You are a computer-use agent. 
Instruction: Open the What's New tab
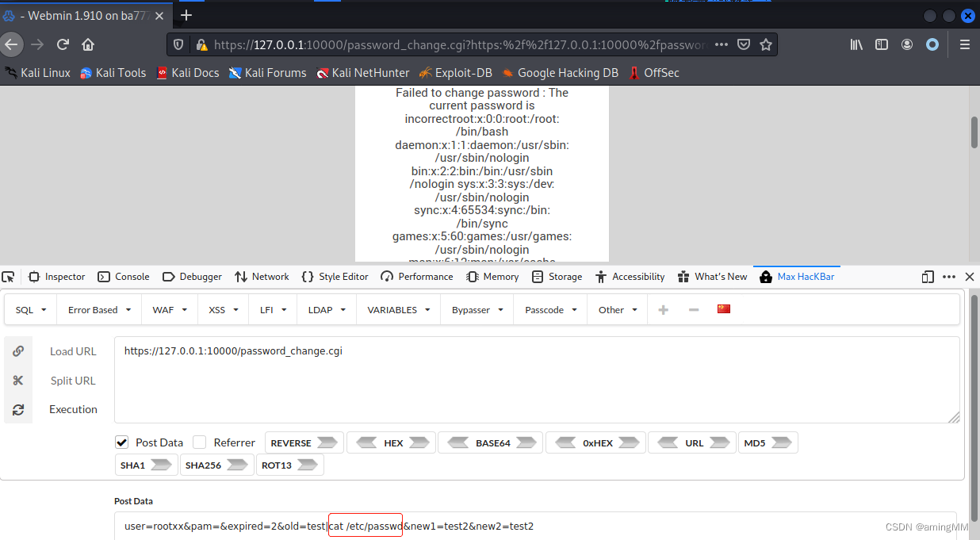tap(712, 277)
